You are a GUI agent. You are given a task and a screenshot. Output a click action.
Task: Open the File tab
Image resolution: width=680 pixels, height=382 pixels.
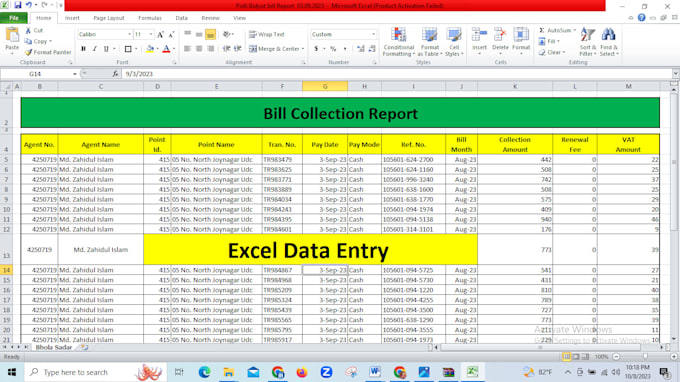14,18
